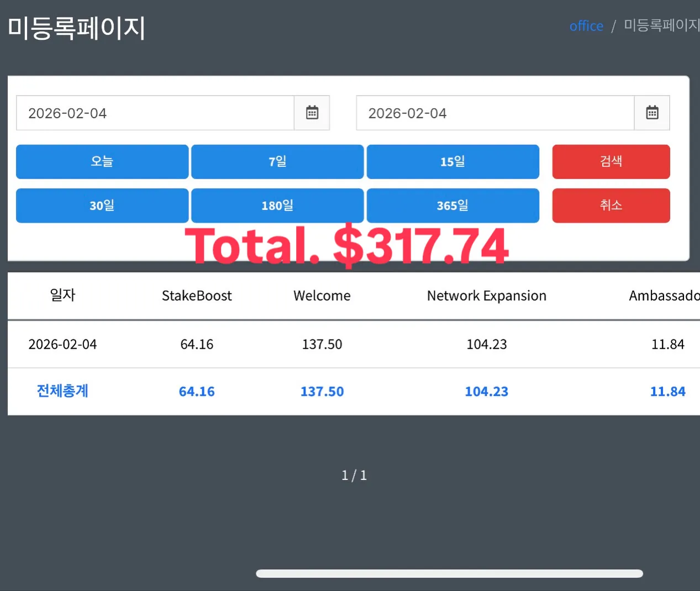Click the red 취소 cancel button
Screen dimensions: 700x591
611,206
